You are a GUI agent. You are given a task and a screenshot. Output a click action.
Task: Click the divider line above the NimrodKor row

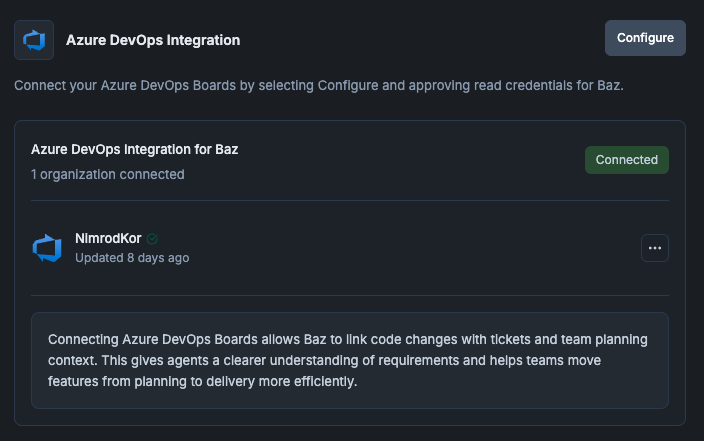point(349,201)
